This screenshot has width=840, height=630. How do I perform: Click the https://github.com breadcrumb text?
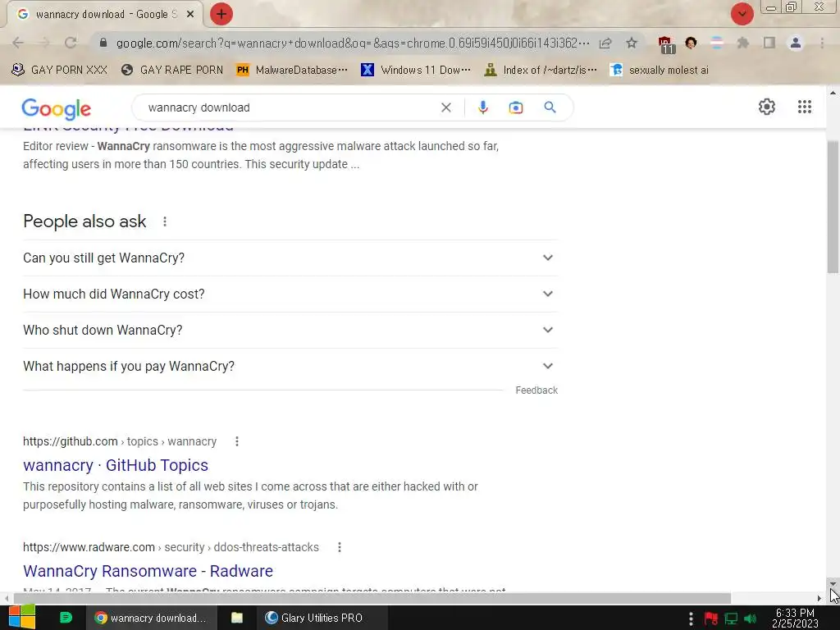(x=71, y=441)
